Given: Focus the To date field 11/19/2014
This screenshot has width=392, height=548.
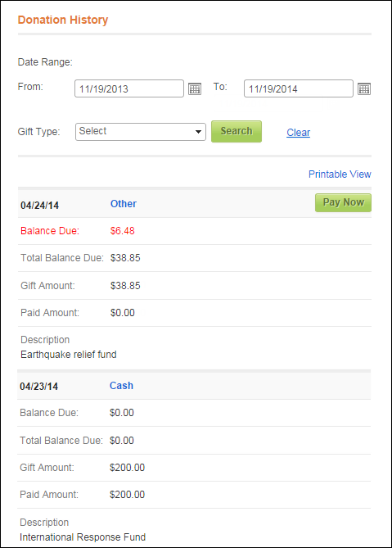Looking at the screenshot, I should point(299,88).
